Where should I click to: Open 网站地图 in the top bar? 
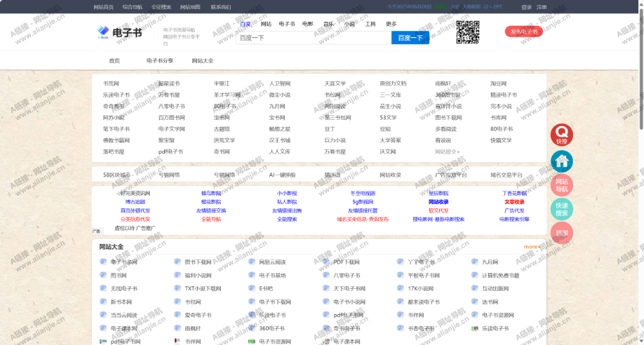[190, 7]
